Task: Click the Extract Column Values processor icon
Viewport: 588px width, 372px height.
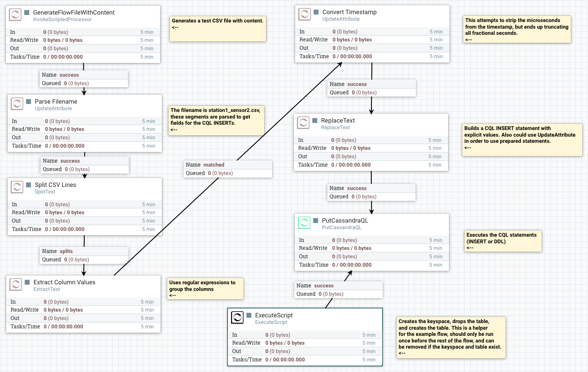Action: pyautogui.click(x=16, y=285)
